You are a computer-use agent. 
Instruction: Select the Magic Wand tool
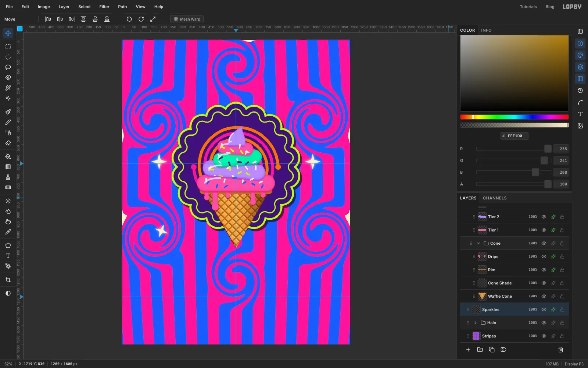click(x=8, y=88)
